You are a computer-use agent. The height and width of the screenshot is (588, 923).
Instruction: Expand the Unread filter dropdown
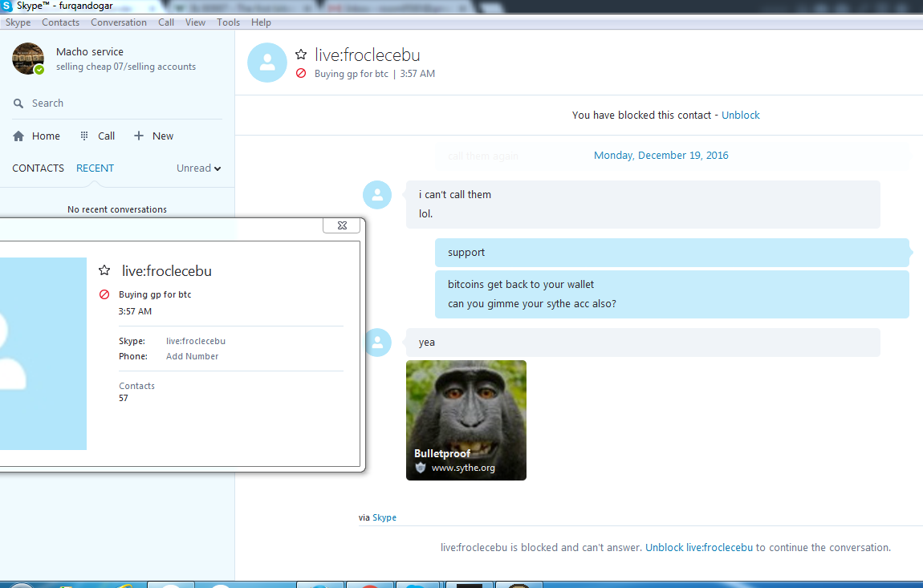[x=199, y=168]
